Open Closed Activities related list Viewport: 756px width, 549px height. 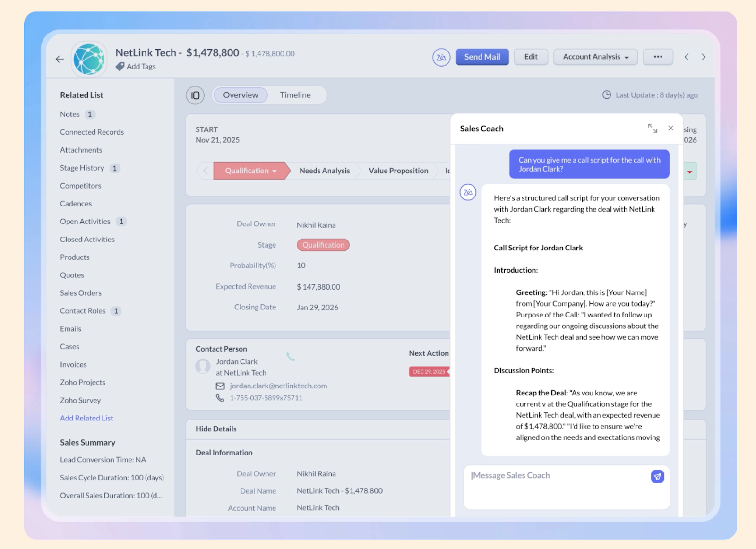pyautogui.click(x=87, y=240)
